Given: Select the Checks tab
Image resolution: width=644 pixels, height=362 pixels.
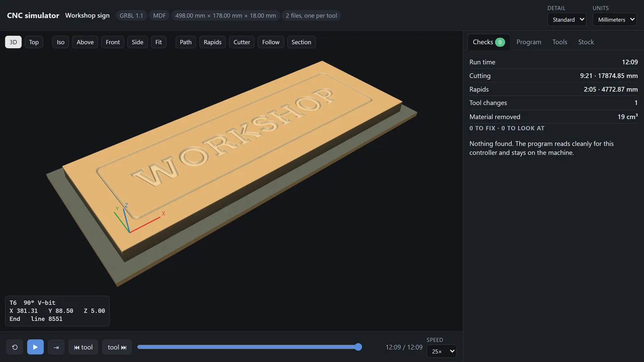Looking at the screenshot, I should point(489,42).
